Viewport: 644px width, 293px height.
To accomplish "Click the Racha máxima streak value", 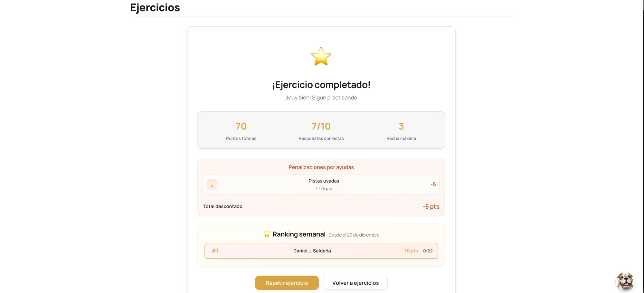I will pyautogui.click(x=401, y=127).
